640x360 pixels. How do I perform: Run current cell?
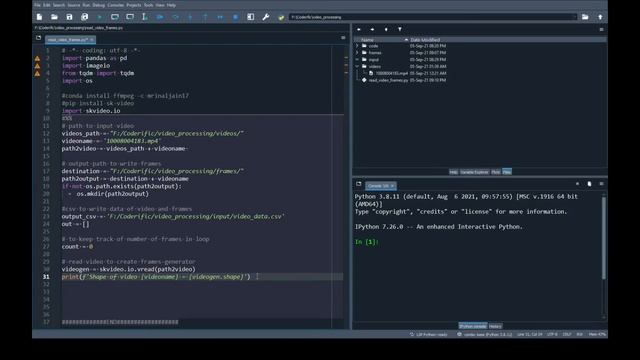tap(115, 17)
